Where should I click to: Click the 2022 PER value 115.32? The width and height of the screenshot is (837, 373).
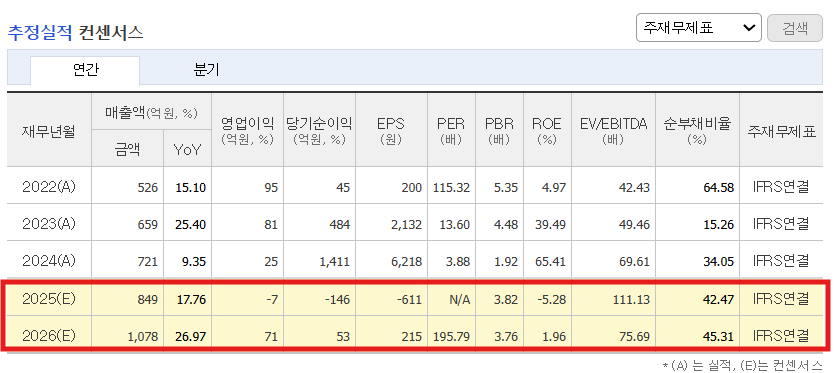click(x=452, y=188)
